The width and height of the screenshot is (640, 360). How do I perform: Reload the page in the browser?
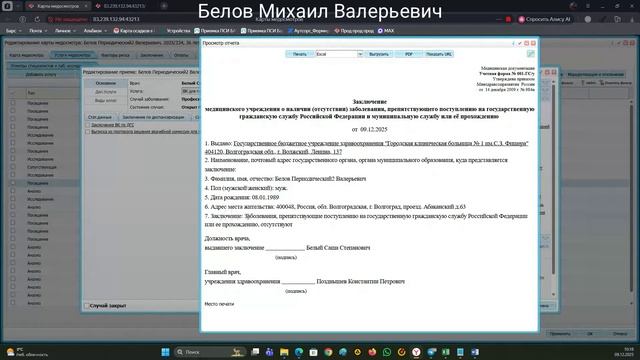point(37,19)
